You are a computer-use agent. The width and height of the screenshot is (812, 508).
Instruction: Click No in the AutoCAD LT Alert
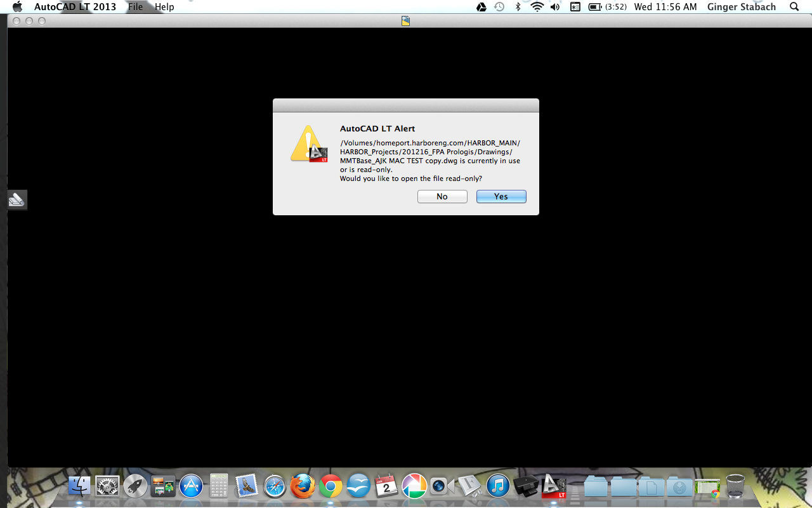click(442, 197)
